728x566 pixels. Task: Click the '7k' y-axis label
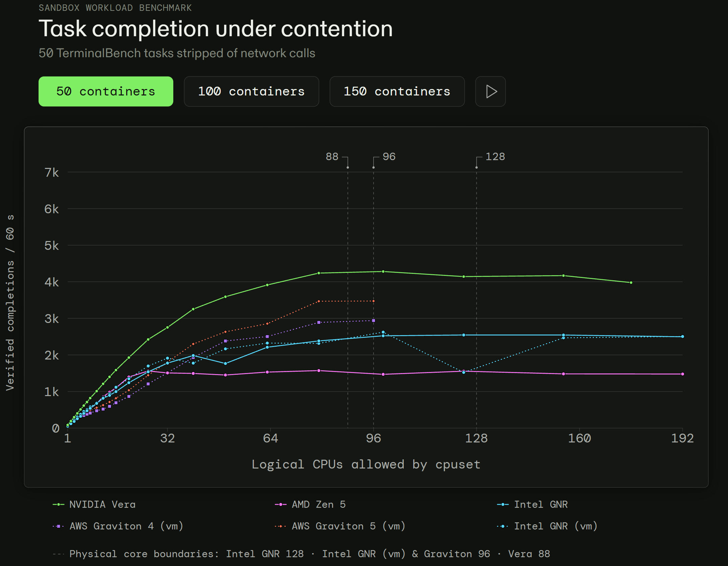click(x=51, y=173)
